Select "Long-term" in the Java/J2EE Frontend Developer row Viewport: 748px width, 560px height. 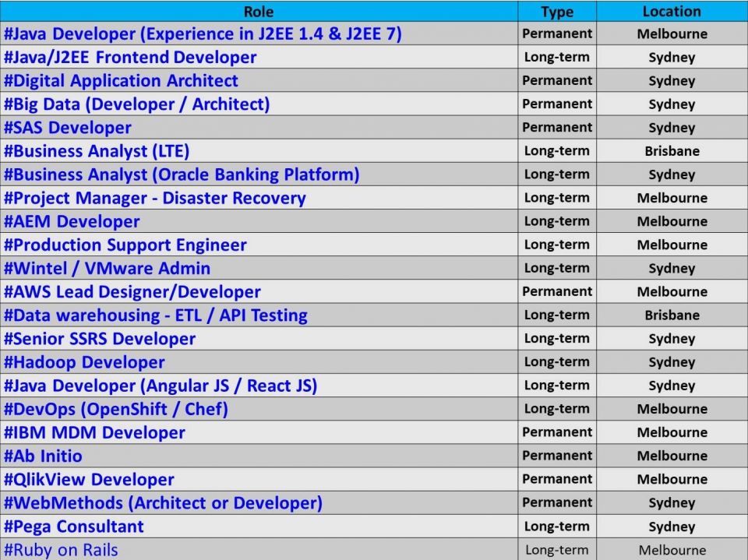click(x=556, y=57)
